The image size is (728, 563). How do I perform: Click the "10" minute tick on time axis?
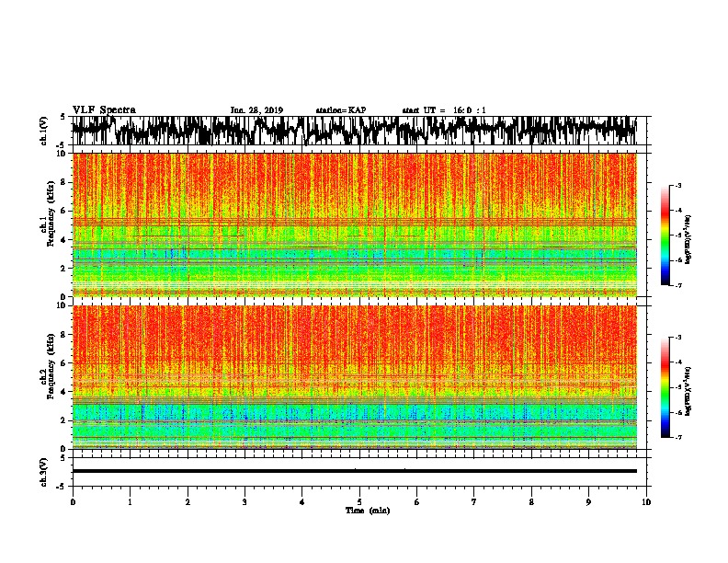pos(646,502)
